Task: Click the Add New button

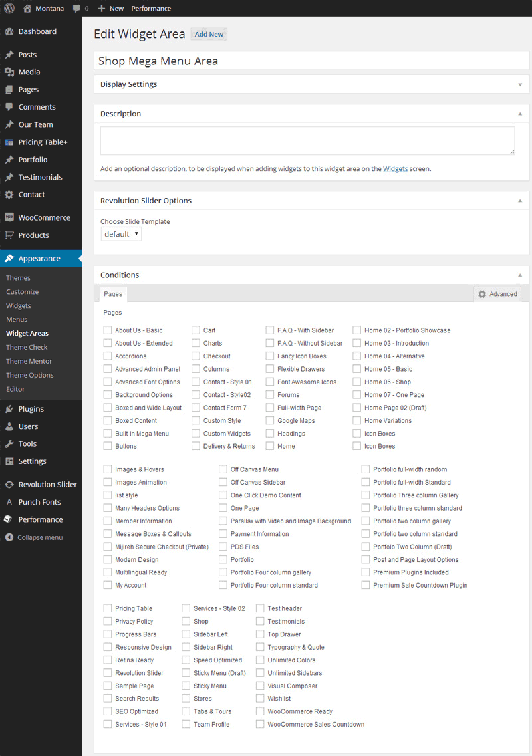Action: tap(209, 34)
